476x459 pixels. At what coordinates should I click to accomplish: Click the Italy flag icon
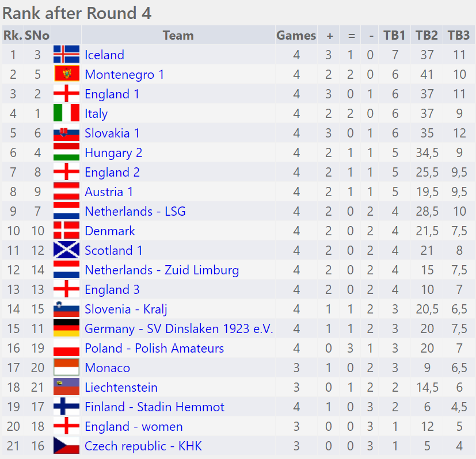click(x=66, y=113)
